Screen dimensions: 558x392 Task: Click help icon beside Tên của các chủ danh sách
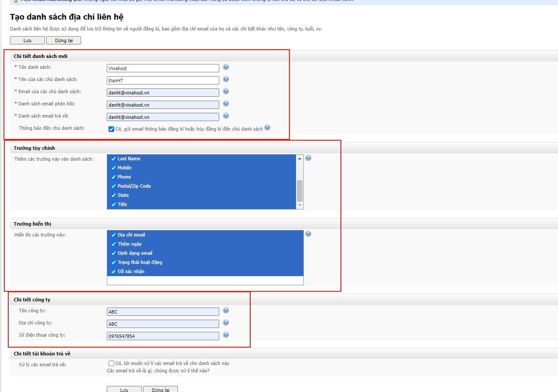(x=226, y=79)
